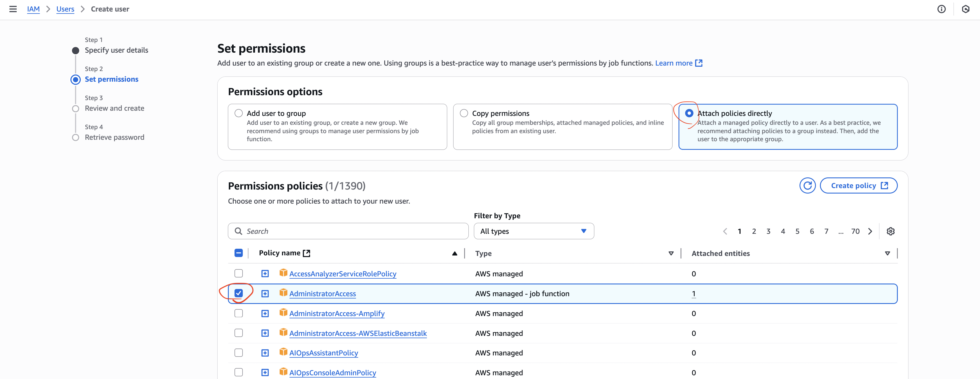This screenshot has width=980, height=379.
Task: Click the info icon in top bar
Action: (x=941, y=9)
